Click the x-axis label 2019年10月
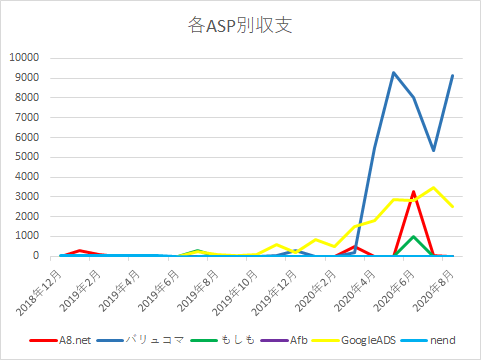 (x=235, y=293)
